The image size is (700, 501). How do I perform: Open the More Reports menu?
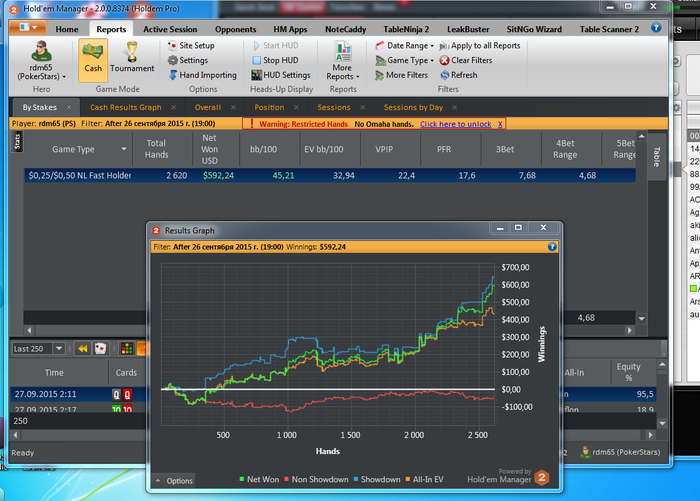343,61
